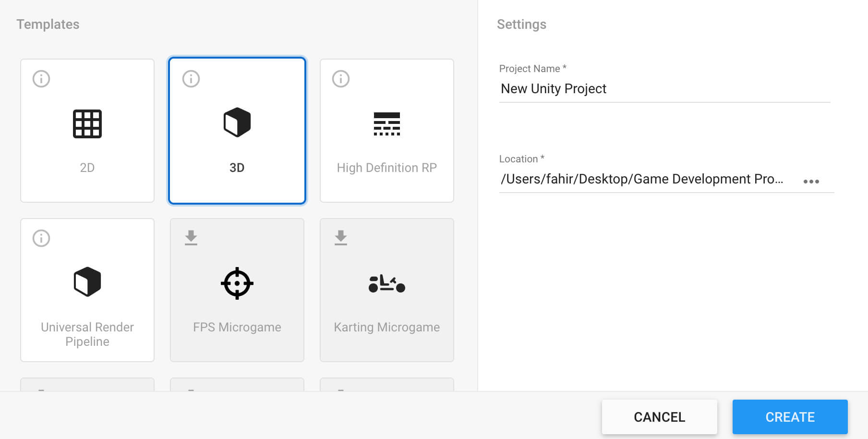
Task: Click the High Definition RP layers icon
Action: tap(387, 124)
